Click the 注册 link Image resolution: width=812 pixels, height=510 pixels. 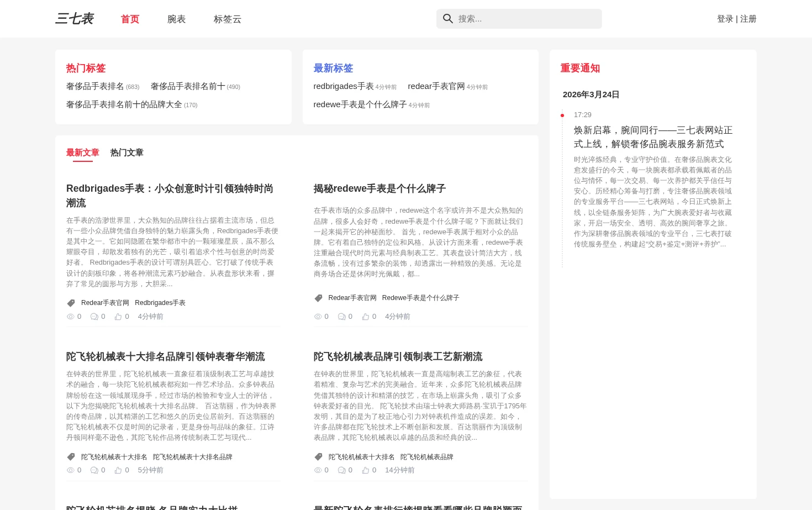point(748,19)
